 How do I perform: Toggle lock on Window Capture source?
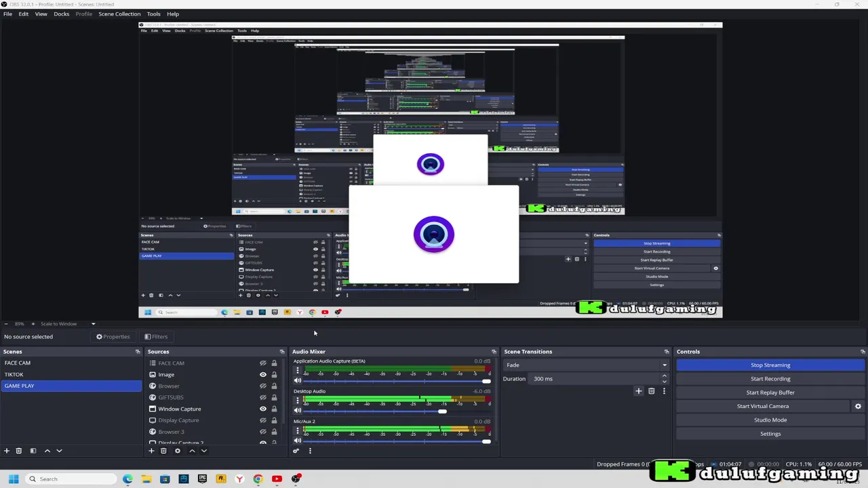274,409
